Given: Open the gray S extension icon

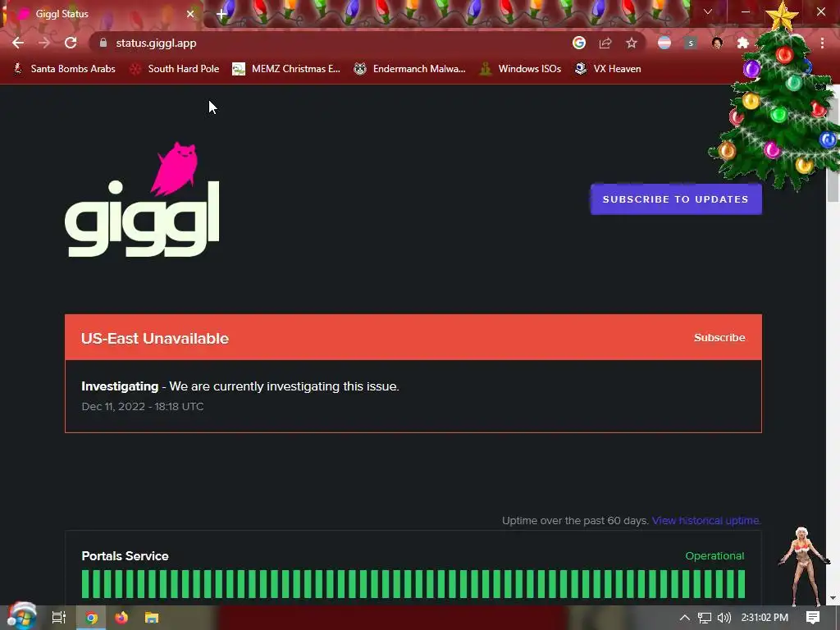Looking at the screenshot, I should coord(691,43).
